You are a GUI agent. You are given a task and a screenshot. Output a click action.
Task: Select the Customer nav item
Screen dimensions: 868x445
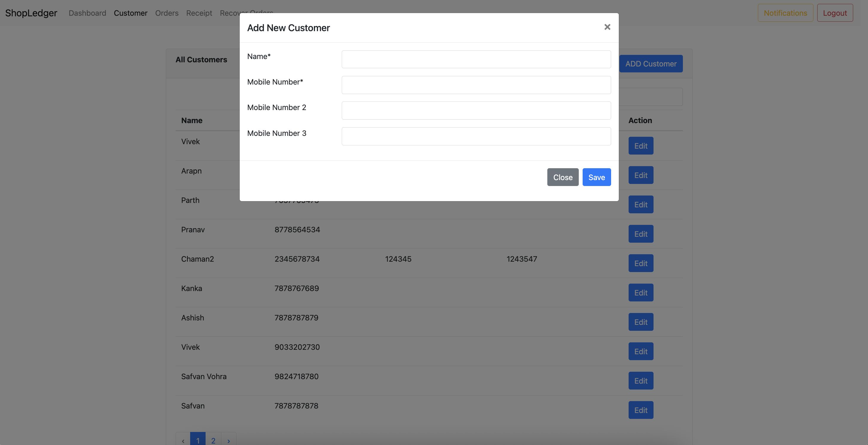click(x=131, y=13)
